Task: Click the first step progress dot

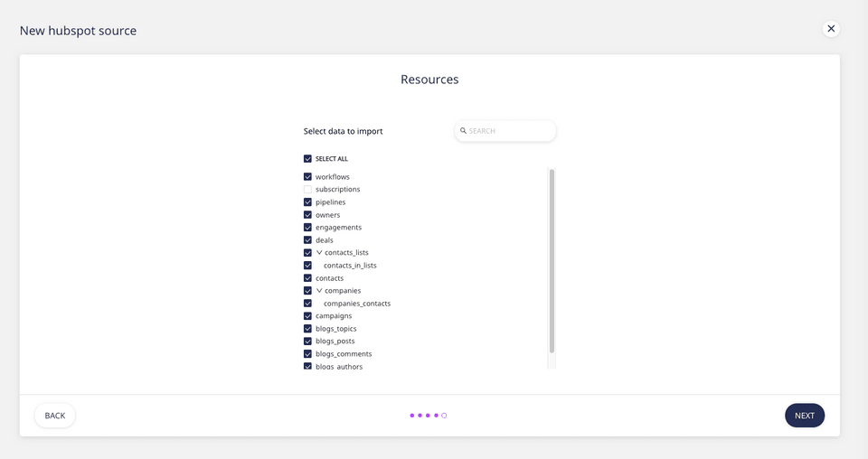Action: tap(412, 416)
